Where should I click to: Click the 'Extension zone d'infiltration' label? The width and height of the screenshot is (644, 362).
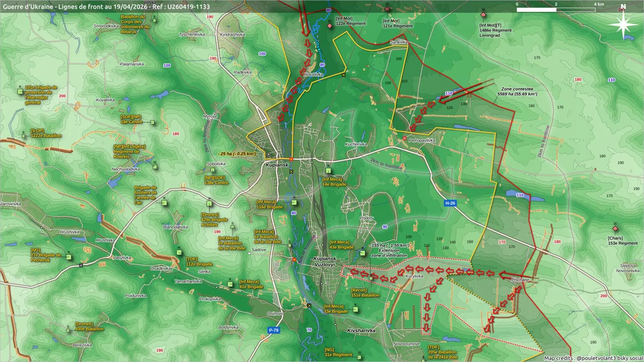pos(389,253)
